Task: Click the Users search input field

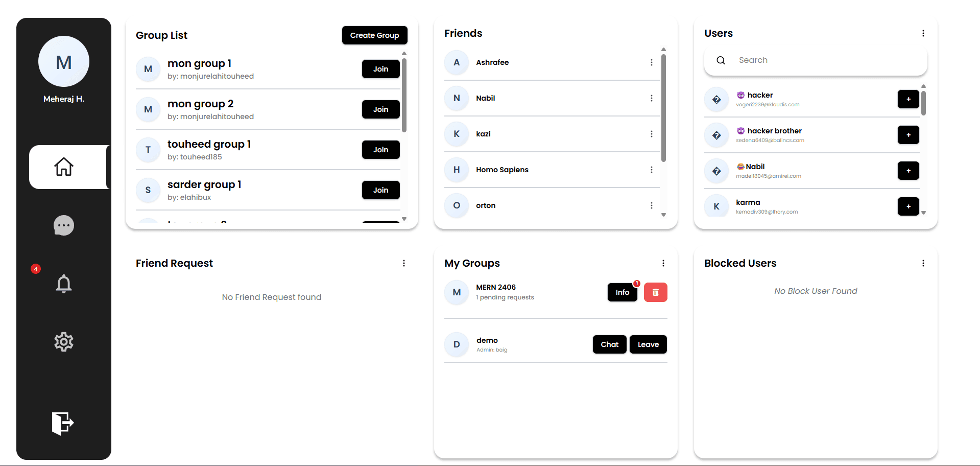Action: click(817, 60)
